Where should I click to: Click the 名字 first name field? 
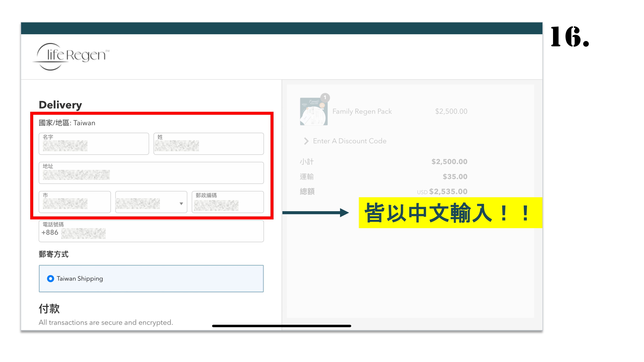point(94,144)
